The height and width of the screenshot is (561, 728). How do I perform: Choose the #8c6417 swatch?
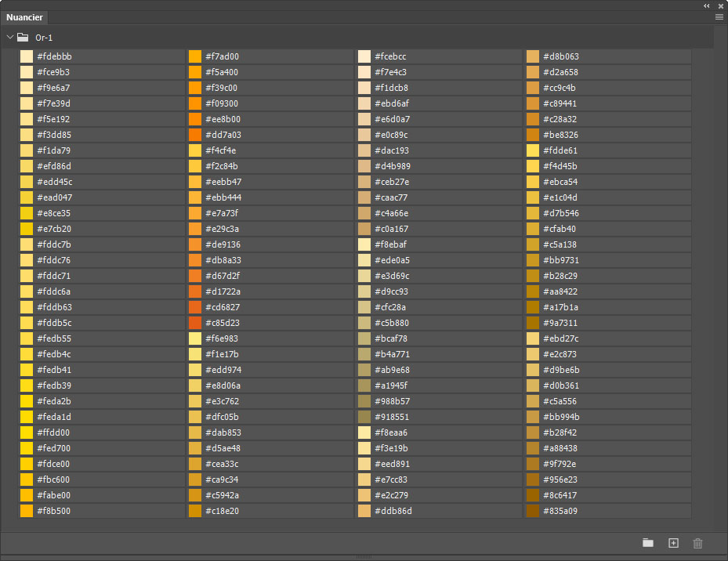point(533,495)
